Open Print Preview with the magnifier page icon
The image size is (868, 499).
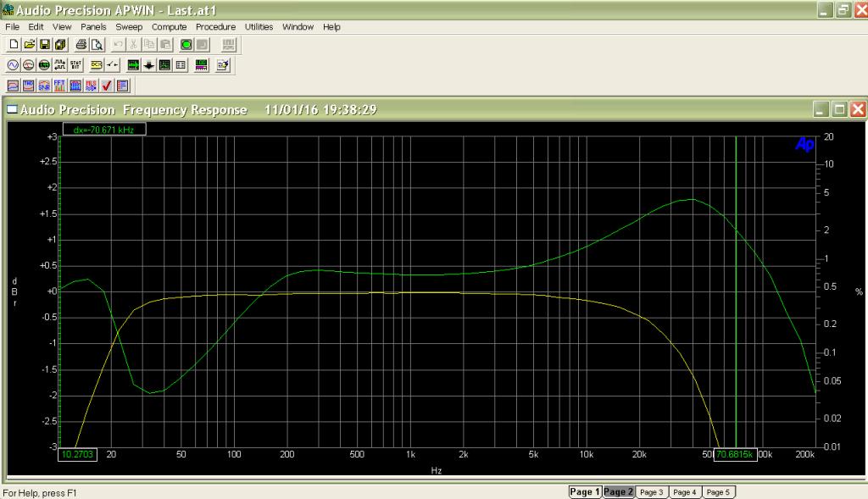[x=97, y=44]
